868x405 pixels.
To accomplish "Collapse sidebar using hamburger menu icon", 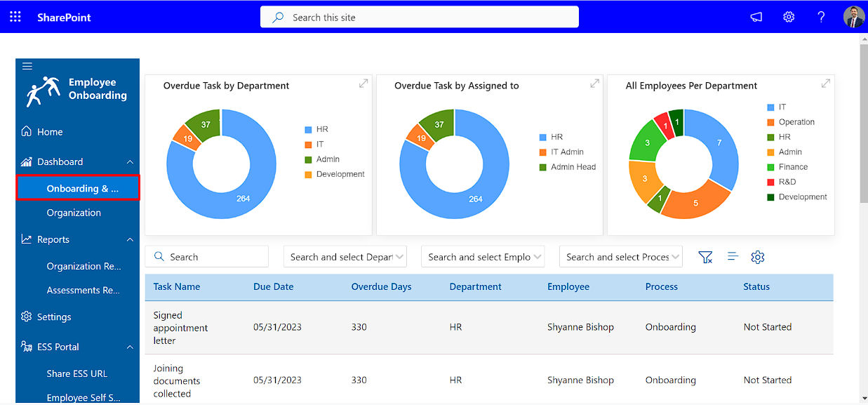I will click(x=27, y=67).
